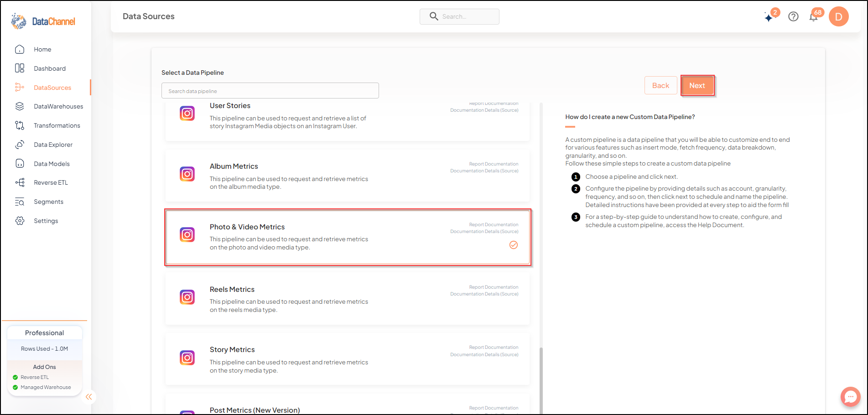Open the DataWarehouses stack icon
The width and height of the screenshot is (868, 415).
(20, 106)
